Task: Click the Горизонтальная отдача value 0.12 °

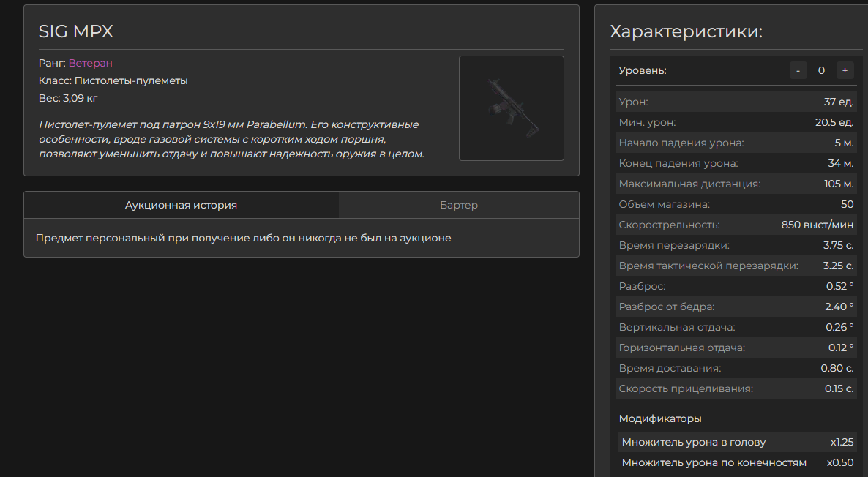Action: point(841,348)
